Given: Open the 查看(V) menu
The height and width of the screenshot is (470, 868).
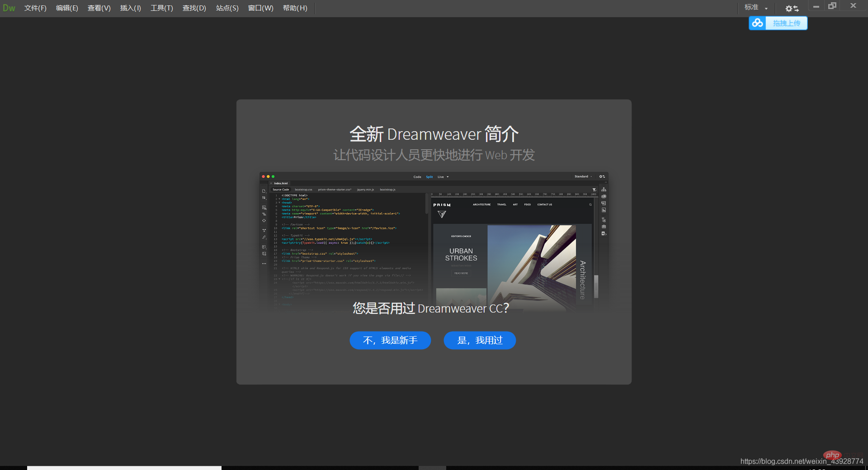Looking at the screenshot, I should click(x=99, y=8).
